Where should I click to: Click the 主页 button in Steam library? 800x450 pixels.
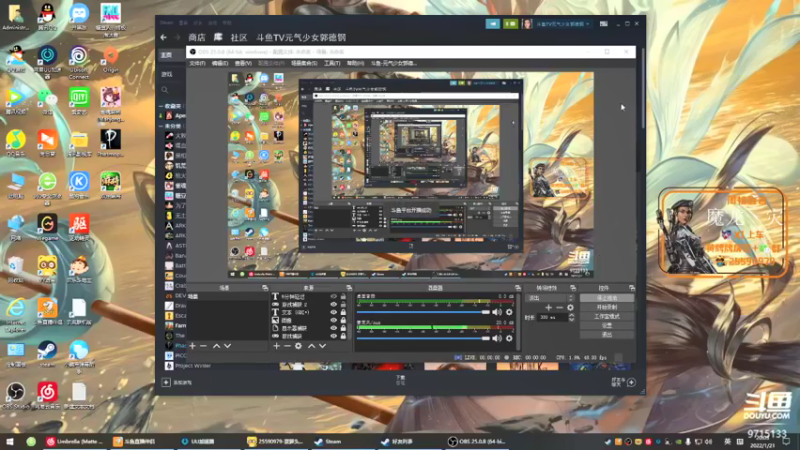click(x=171, y=55)
